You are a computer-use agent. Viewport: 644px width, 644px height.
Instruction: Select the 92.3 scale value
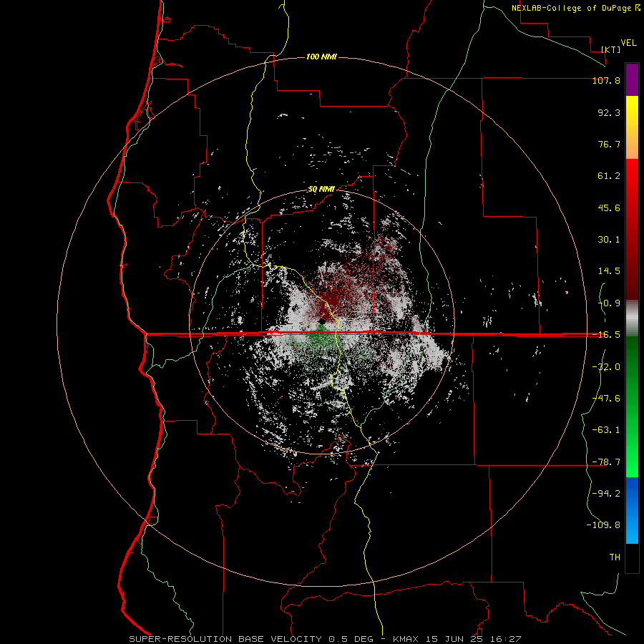609,112
